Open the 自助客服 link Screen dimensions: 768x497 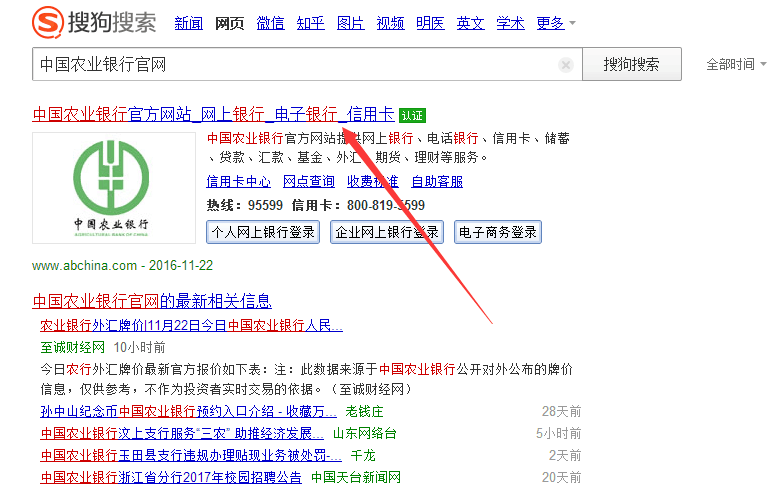click(x=437, y=182)
